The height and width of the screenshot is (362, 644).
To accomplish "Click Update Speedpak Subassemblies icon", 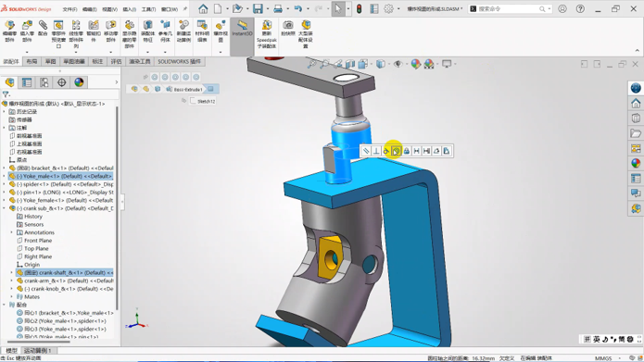I will (267, 25).
